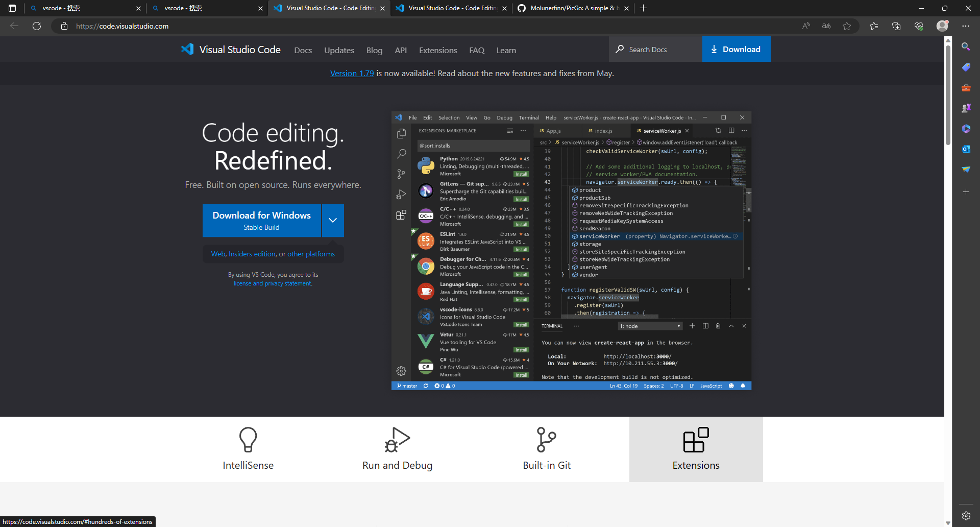Expand the download options chevron
The height and width of the screenshot is (527, 980).
(x=333, y=220)
